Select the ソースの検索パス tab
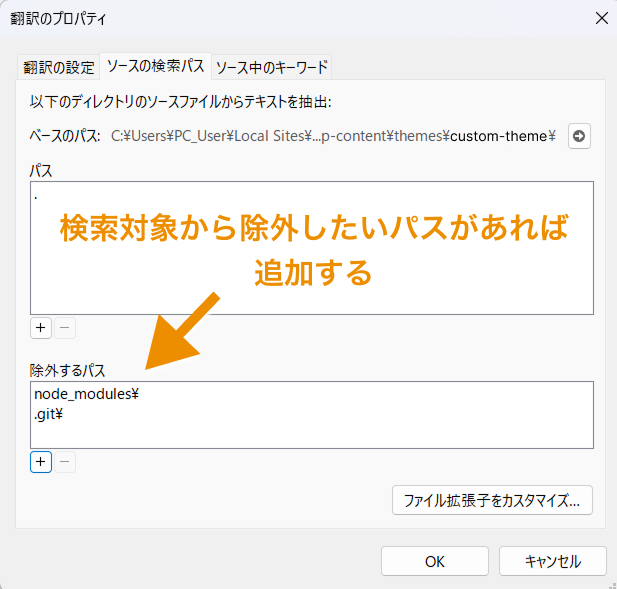Viewport: 617px width, 589px height. click(x=155, y=66)
